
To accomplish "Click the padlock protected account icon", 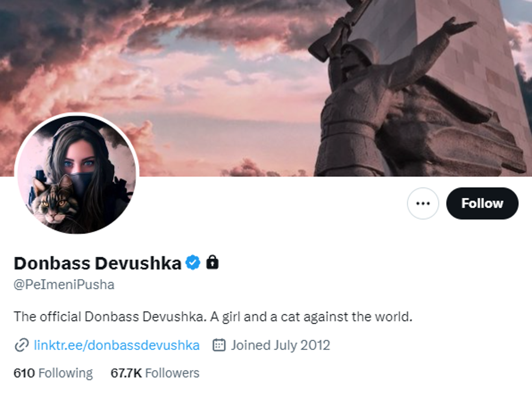I will click(x=212, y=262).
